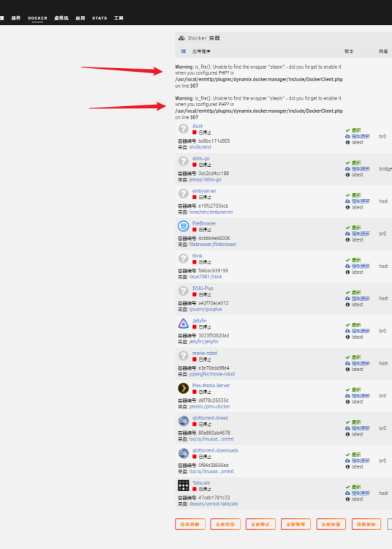Open the FileBrowser container name link
Viewport: 392px width, 549px height.
204,223
